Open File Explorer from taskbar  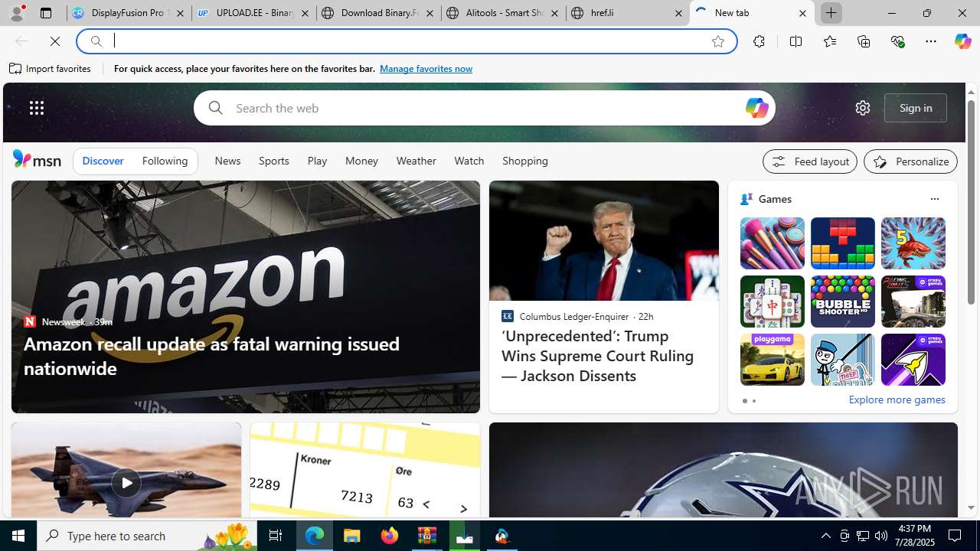[352, 536]
